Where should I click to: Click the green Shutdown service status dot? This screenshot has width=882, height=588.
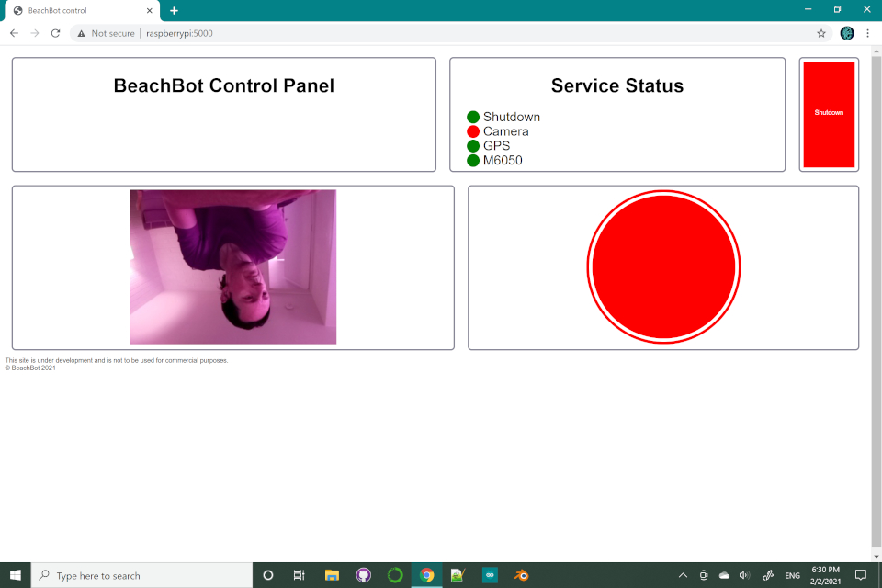click(473, 117)
